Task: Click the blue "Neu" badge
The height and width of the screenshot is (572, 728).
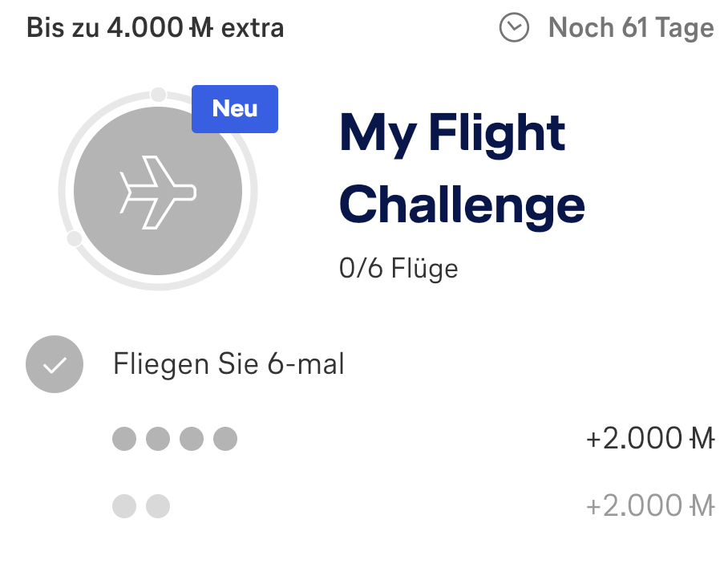Action: pyautogui.click(x=235, y=109)
